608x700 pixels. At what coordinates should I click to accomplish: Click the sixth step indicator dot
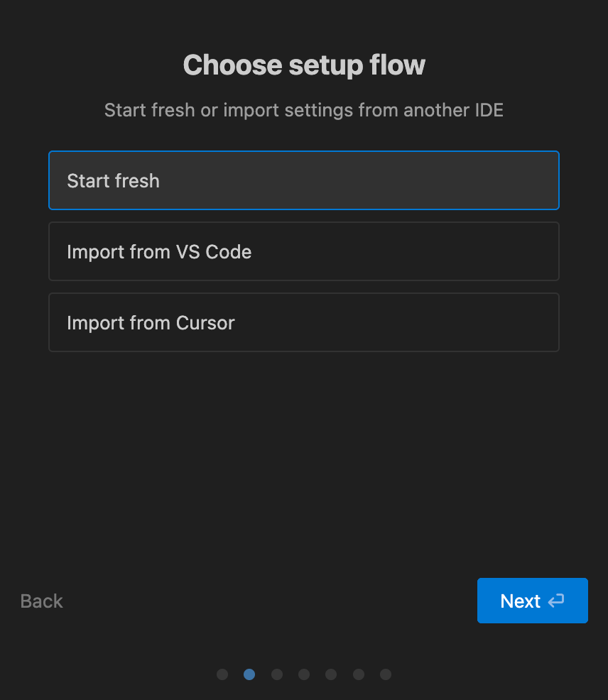click(x=359, y=674)
